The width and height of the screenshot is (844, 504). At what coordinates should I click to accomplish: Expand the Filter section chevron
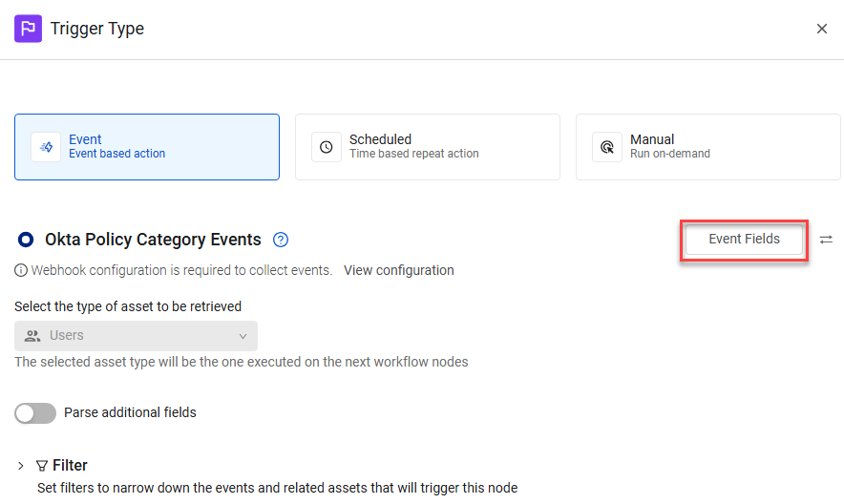tap(20, 465)
